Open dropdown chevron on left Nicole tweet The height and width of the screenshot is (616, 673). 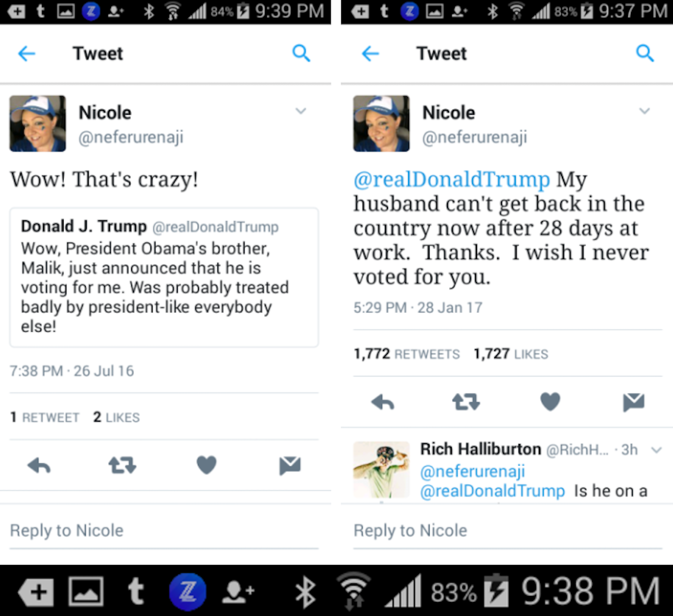(x=301, y=111)
